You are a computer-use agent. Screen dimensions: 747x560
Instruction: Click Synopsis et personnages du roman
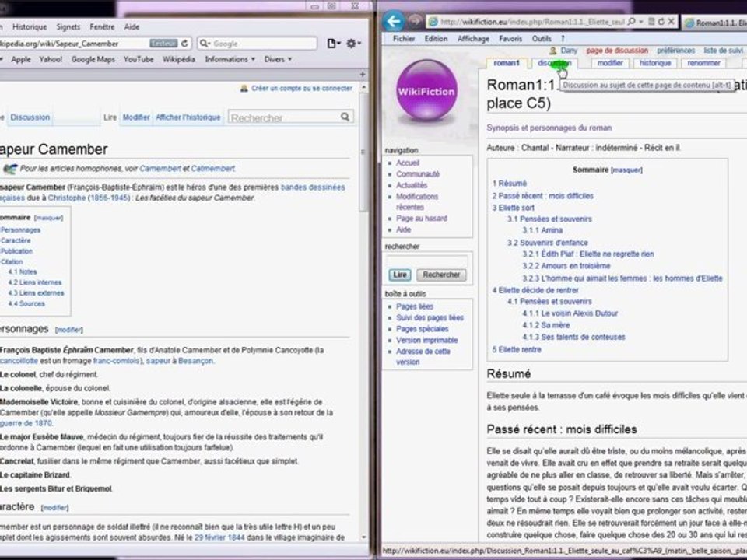tap(549, 128)
